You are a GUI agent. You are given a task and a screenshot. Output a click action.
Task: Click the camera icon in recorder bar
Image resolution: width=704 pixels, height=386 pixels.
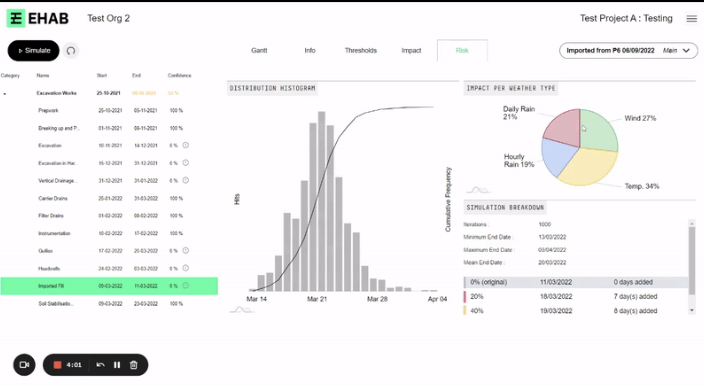click(24, 365)
